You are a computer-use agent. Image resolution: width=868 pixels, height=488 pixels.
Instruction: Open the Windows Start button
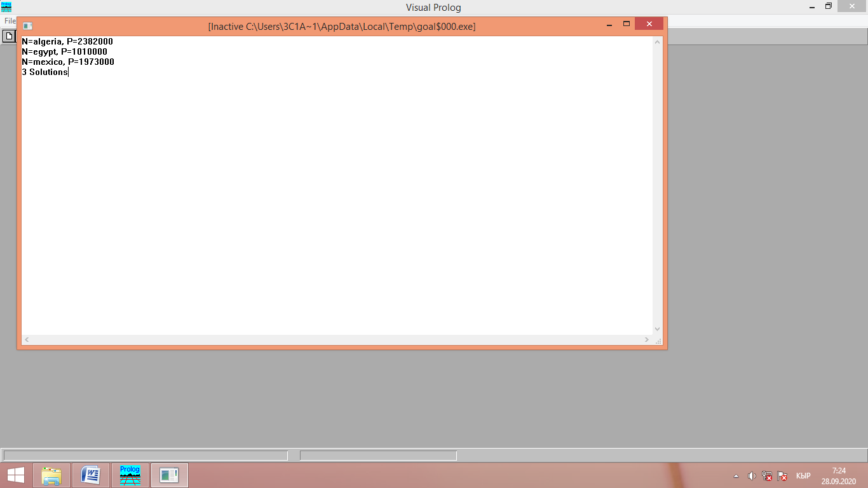(x=16, y=475)
